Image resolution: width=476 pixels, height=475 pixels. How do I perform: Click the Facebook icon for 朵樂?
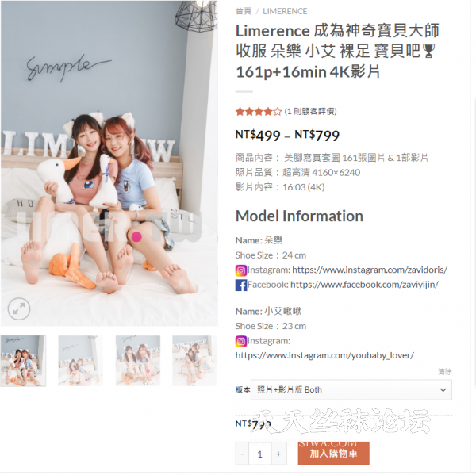tap(241, 285)
